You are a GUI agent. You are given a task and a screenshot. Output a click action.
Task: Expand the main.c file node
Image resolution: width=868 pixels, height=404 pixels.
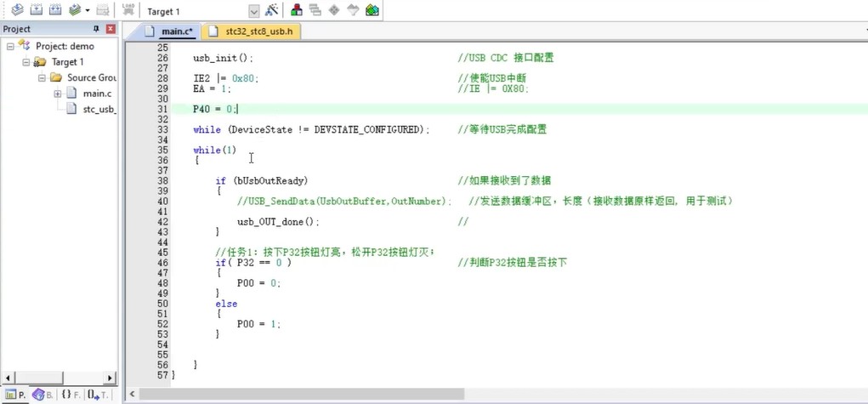click(x=57, y=94)
